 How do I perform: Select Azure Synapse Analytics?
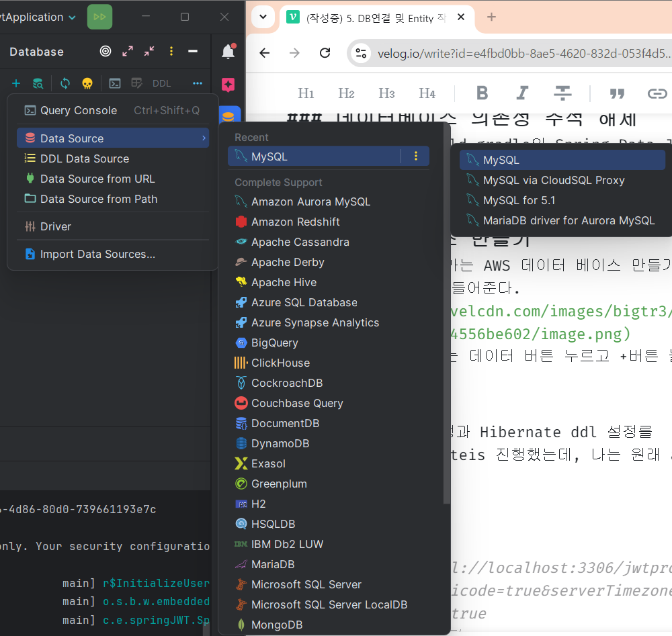[329, 322]
